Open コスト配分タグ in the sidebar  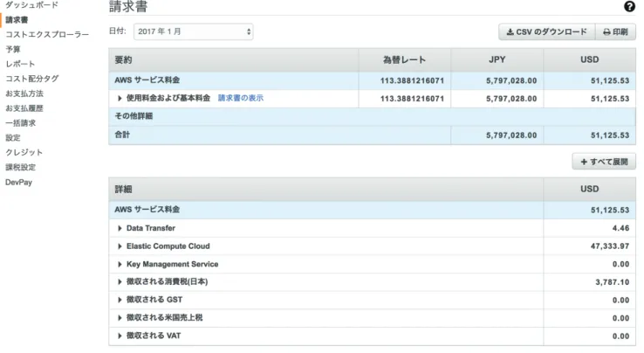[32, 79]
